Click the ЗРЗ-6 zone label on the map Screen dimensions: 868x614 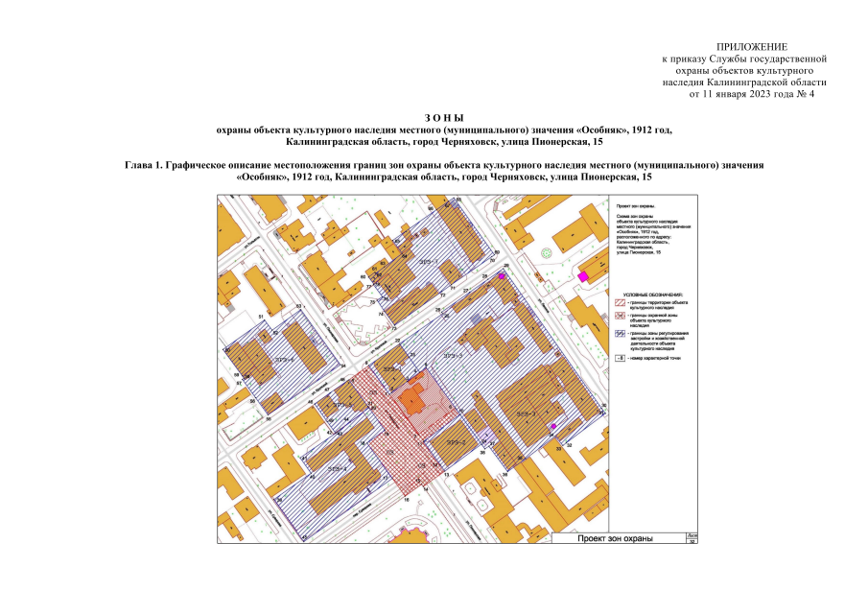(285, 360)
